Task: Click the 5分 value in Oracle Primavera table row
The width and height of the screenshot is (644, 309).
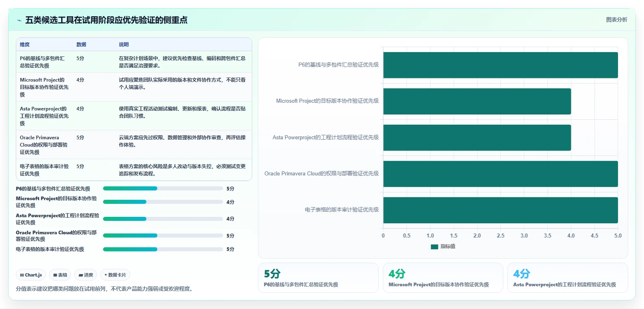Action: pyautogui.click(x=80, y=138)
